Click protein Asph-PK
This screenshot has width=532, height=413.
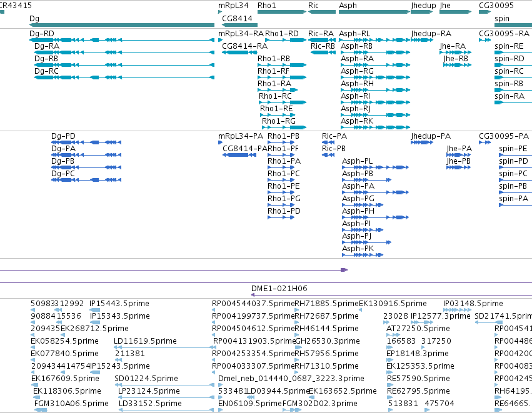click(363, 255)
